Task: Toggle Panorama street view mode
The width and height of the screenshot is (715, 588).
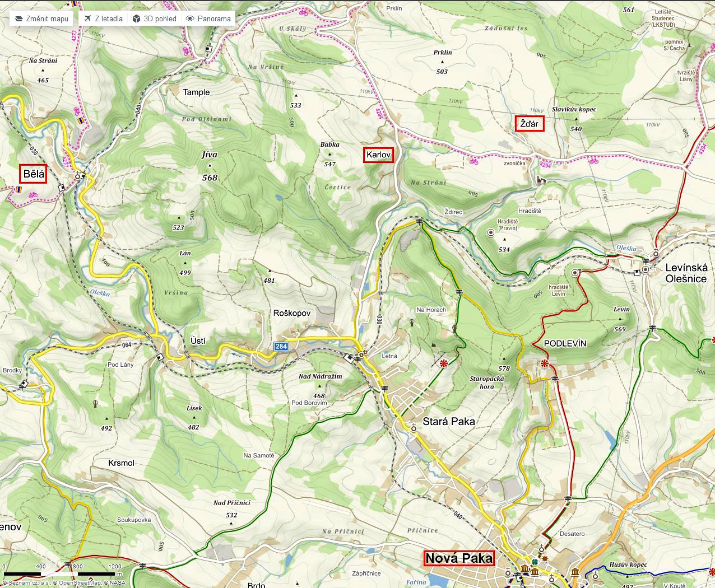Action: 208,18
